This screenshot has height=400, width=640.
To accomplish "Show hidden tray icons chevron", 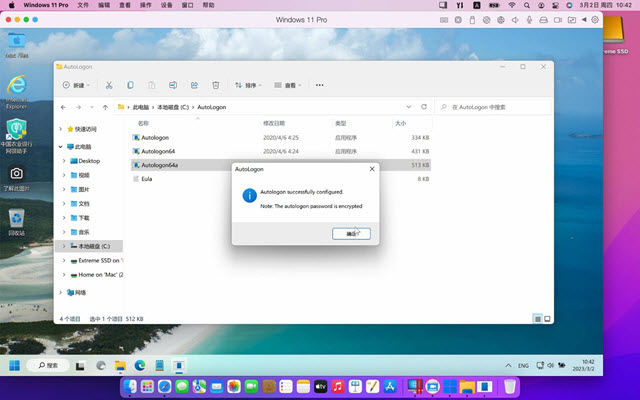I will click(x=508, y=365).
